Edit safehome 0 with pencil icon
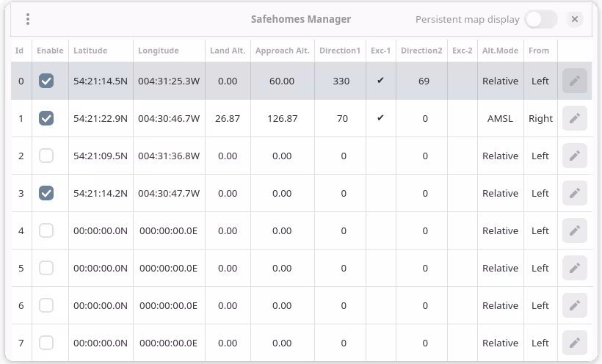 coord(574,81)
